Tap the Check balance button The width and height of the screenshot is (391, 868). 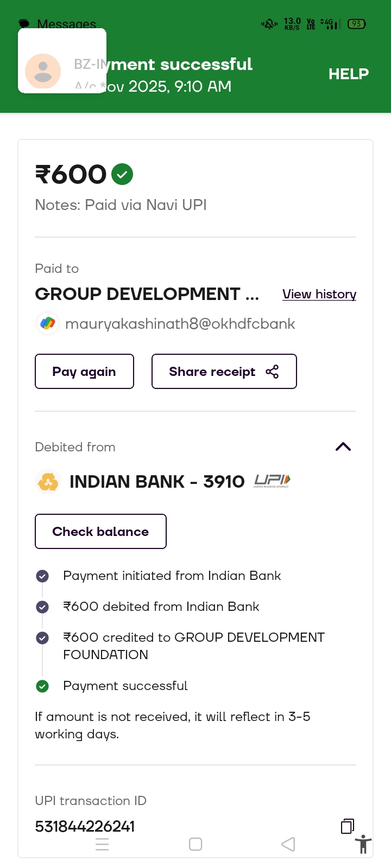100,532
